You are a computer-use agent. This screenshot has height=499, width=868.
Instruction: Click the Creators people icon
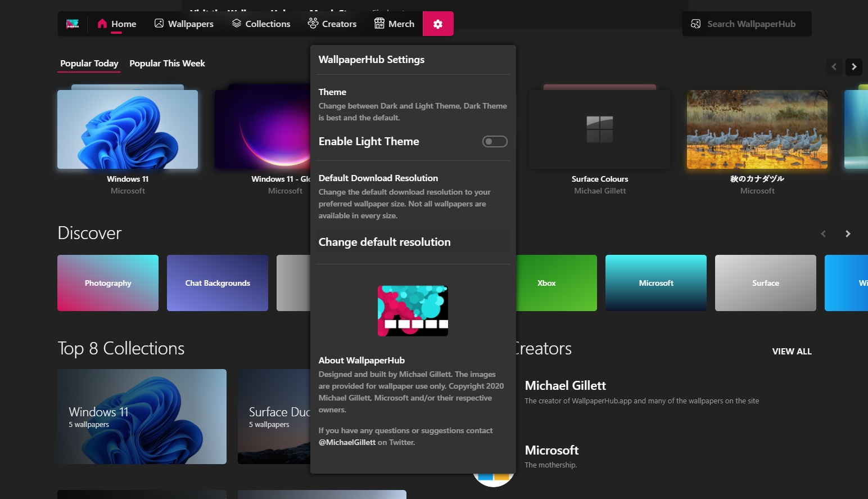313,23
